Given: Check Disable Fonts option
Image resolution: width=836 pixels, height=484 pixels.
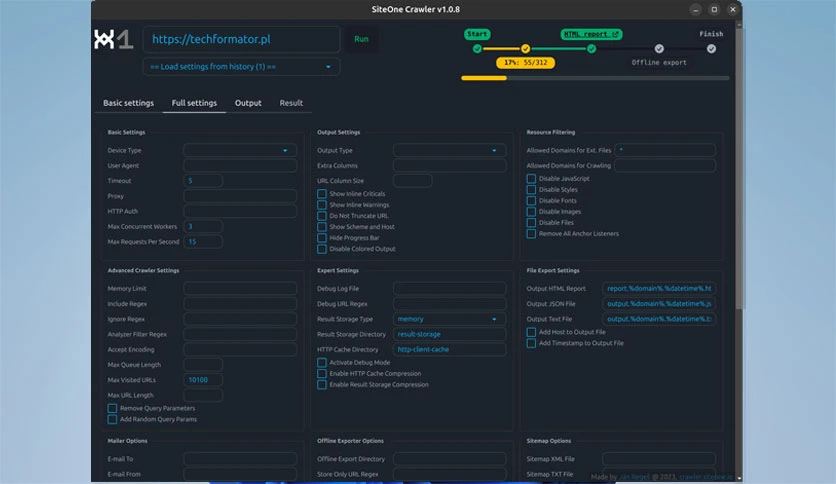Looking at the screenshot, I should (x=531, y=200).
